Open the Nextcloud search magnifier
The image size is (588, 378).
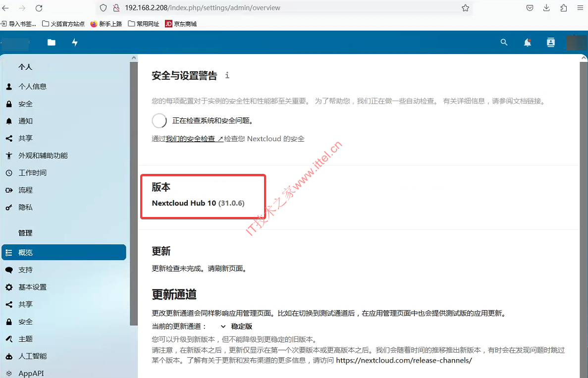pos(504,43)
